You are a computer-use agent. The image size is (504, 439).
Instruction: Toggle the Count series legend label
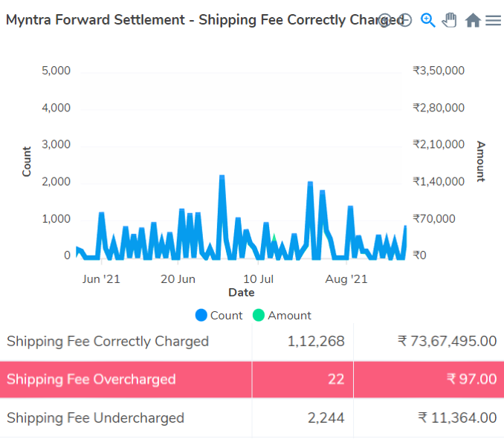click(x=226, y=315)
